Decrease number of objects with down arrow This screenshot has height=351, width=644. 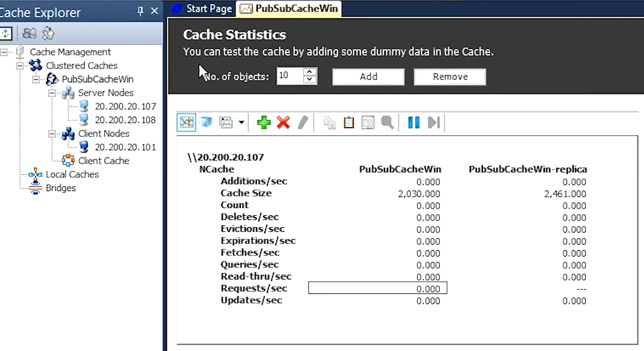[x=309, y=80]
